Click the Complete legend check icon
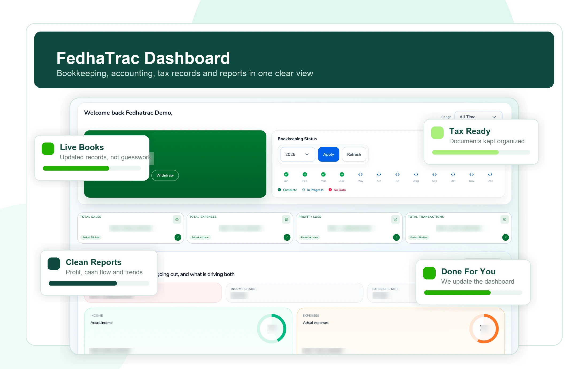 (x=279, y=190)
